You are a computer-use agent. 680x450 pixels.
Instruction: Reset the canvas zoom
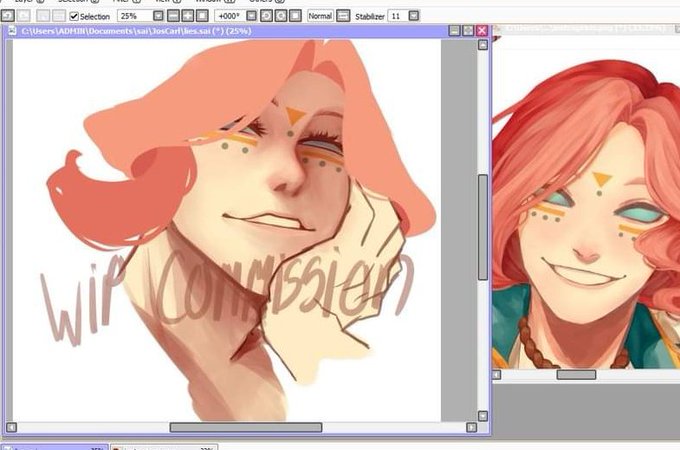click(202, 16)
